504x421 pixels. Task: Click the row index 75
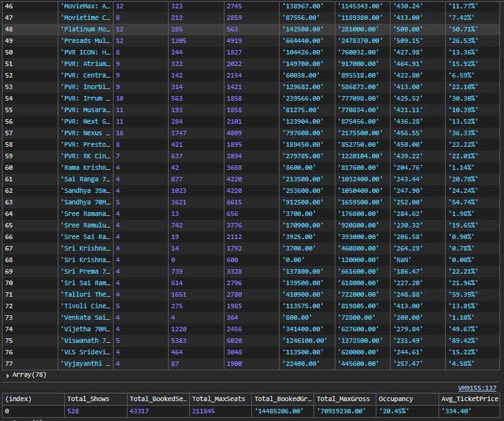pyautogui.click(x=9, y=341)
